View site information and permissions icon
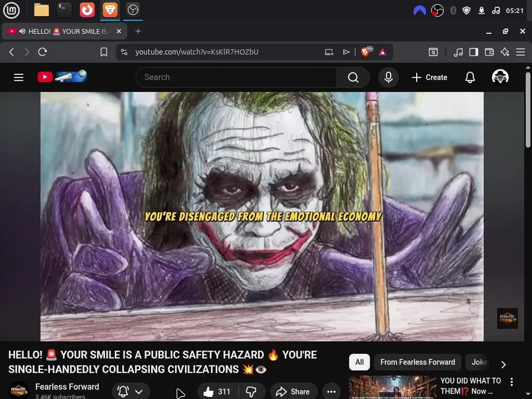 (124, 52)
